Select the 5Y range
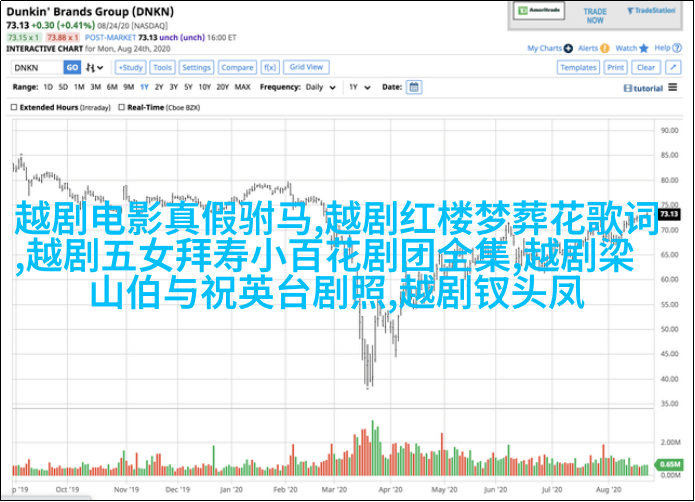Image resolution: width=695 pixels, height=502 pixels. coord(188,87)
